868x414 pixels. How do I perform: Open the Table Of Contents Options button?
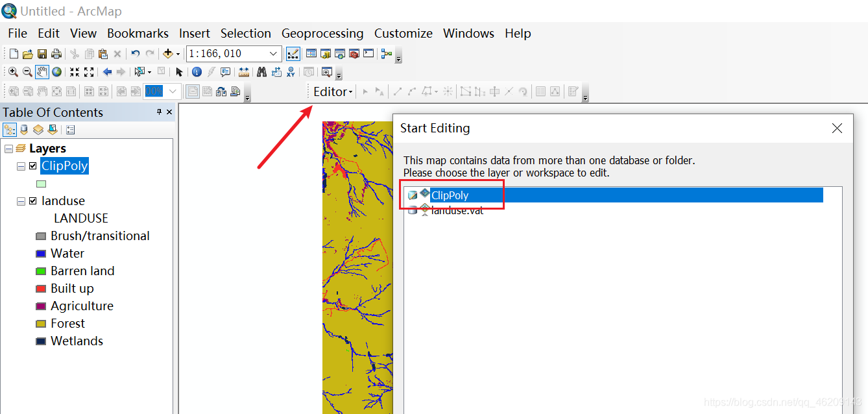[71, 130]
